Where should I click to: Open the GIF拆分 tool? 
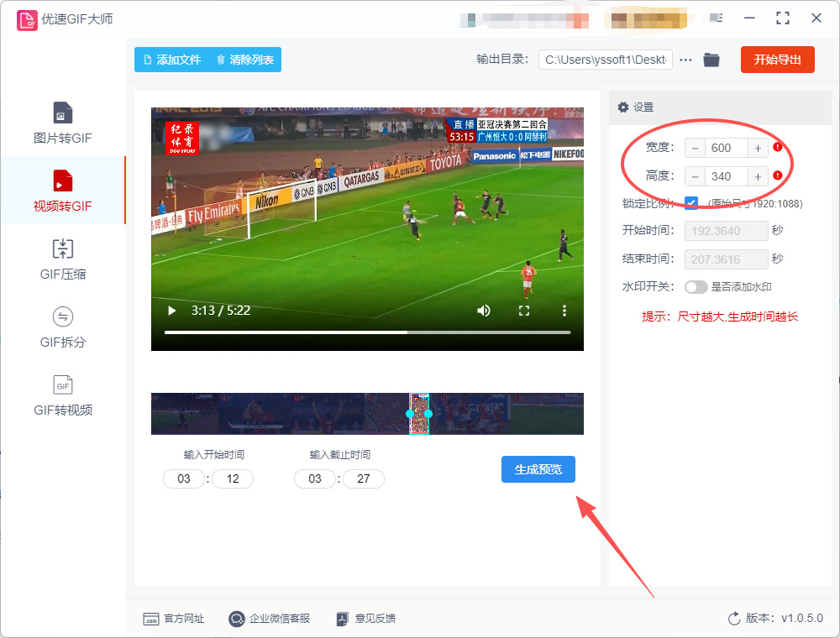point(63,327)
